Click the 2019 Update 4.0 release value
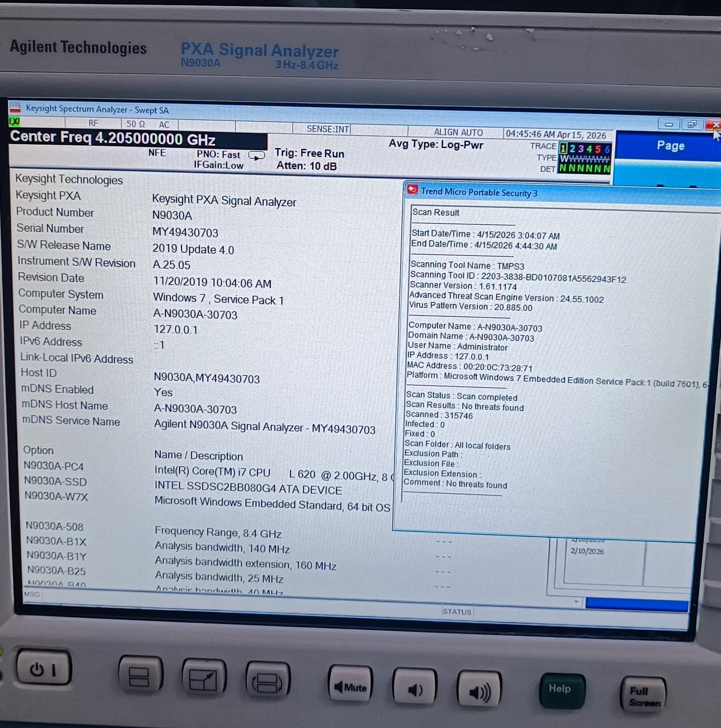This screenshot has width=721, height=728. point(193,249)
